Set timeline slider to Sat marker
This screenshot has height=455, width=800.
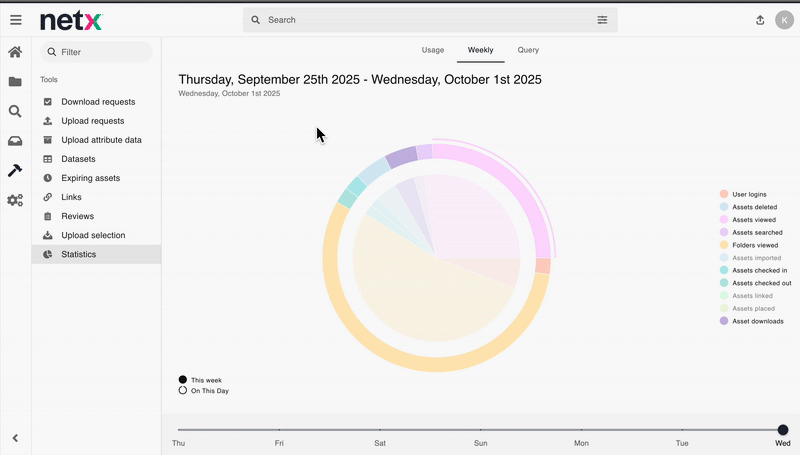click(380, 430)
